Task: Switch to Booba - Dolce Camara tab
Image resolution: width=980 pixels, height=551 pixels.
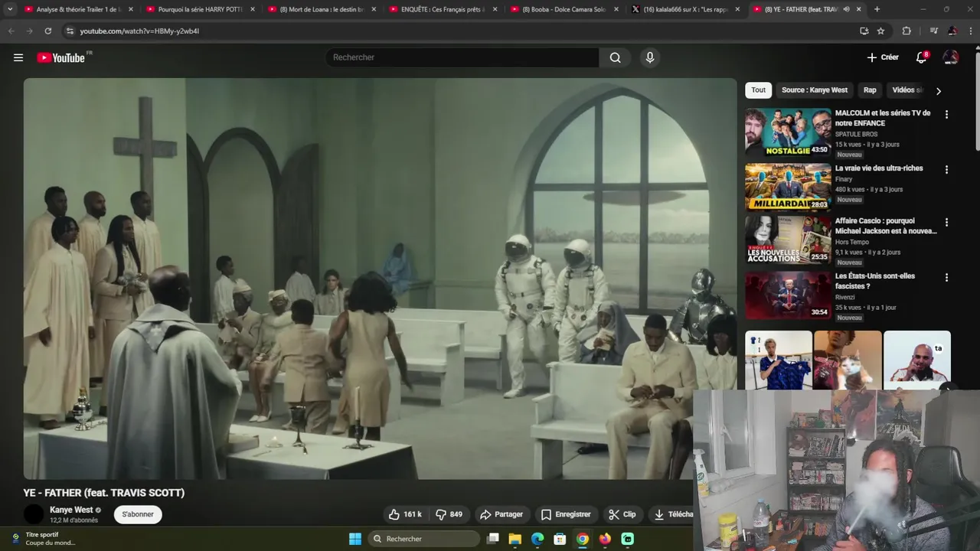Action: click(x=565, y=9)
